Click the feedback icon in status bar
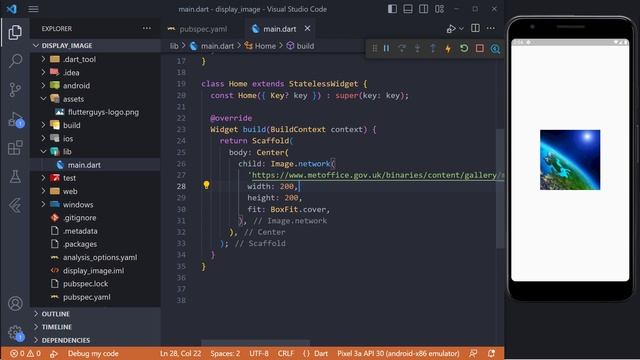The width and height of the screenshot is (640, 360). click(473, 353)
